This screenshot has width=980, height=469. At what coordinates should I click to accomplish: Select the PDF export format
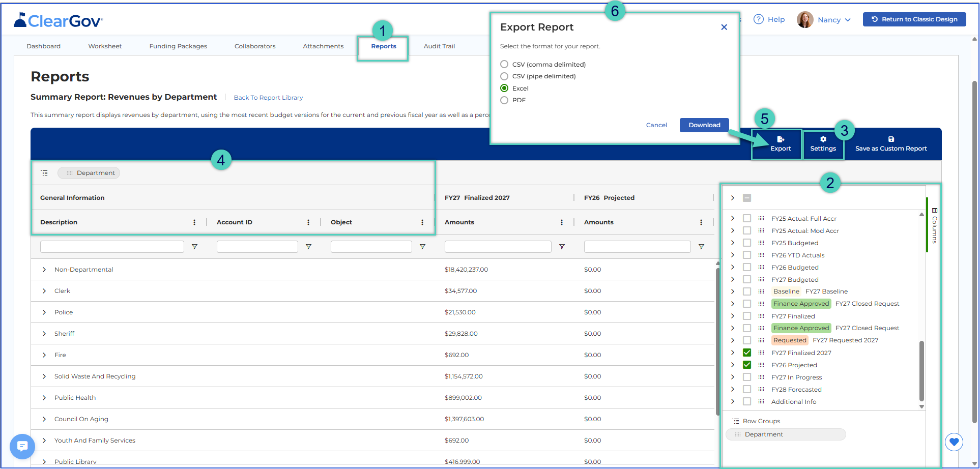504,100
